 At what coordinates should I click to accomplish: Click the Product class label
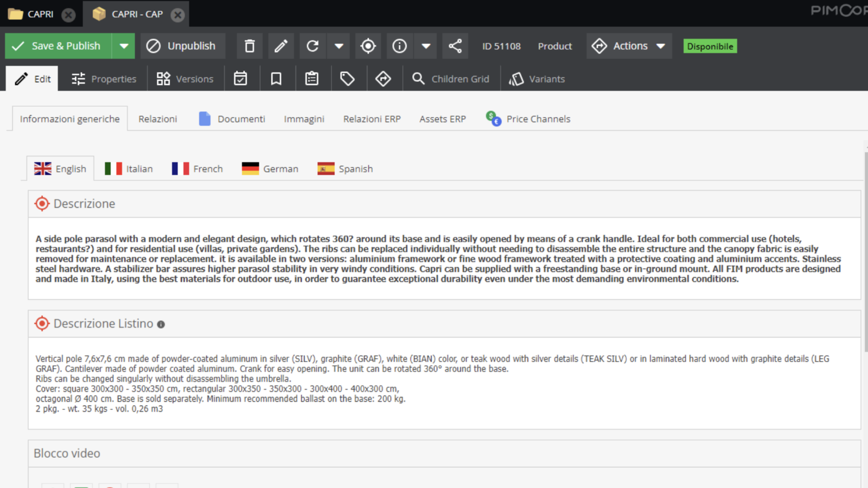[x=555, y=47]
